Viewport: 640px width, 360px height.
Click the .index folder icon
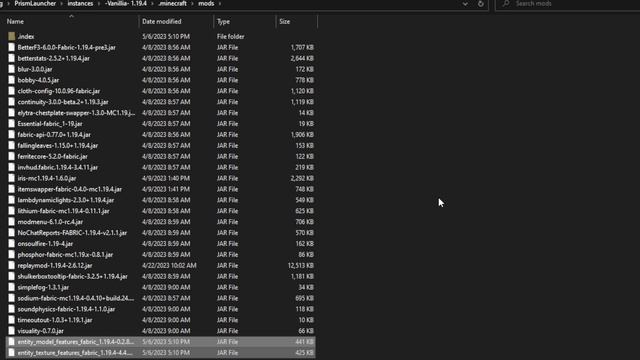pyautogui.click(x=11, y=36)
